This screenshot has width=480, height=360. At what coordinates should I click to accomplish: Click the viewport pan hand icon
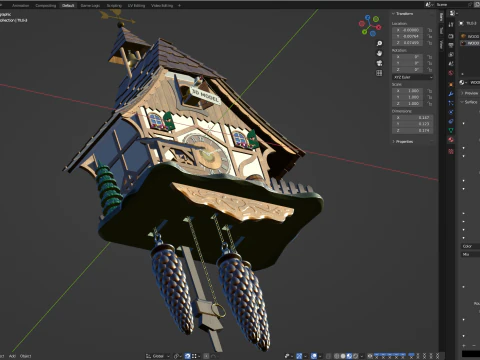[379, 53]
